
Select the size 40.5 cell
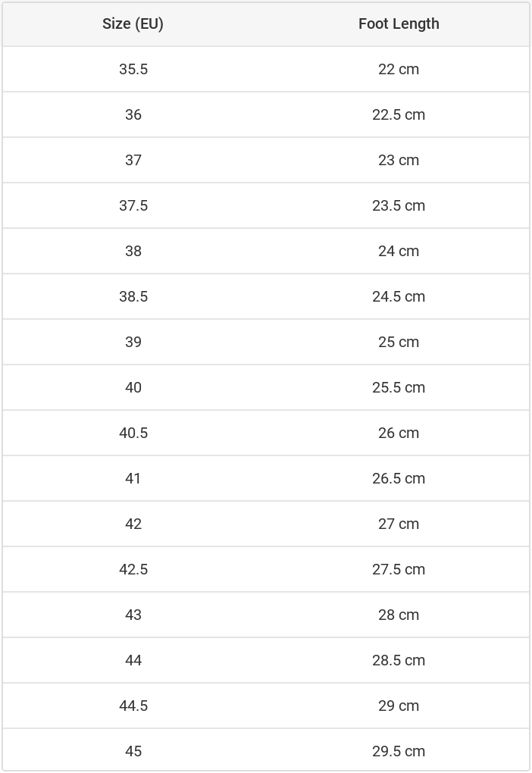point(133,433)
